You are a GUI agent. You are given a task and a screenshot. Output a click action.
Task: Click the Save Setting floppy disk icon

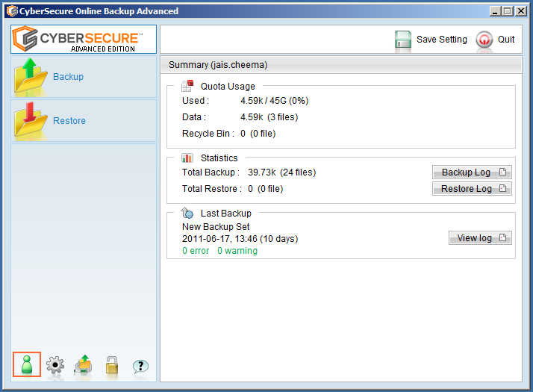(403, 40)
